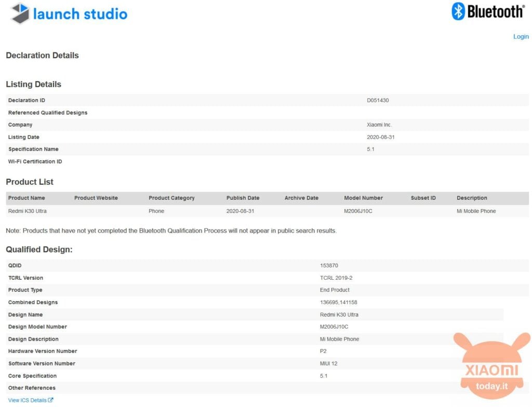Open the View ICS Details link
This screenshot has height=407, width=532.
(27, 400)
